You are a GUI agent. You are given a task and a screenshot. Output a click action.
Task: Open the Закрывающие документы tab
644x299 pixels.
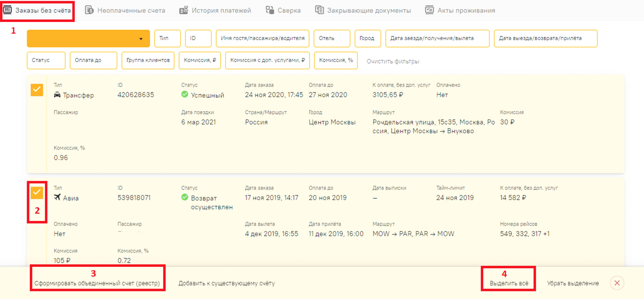pyautogui.click(x=369, y=11)
